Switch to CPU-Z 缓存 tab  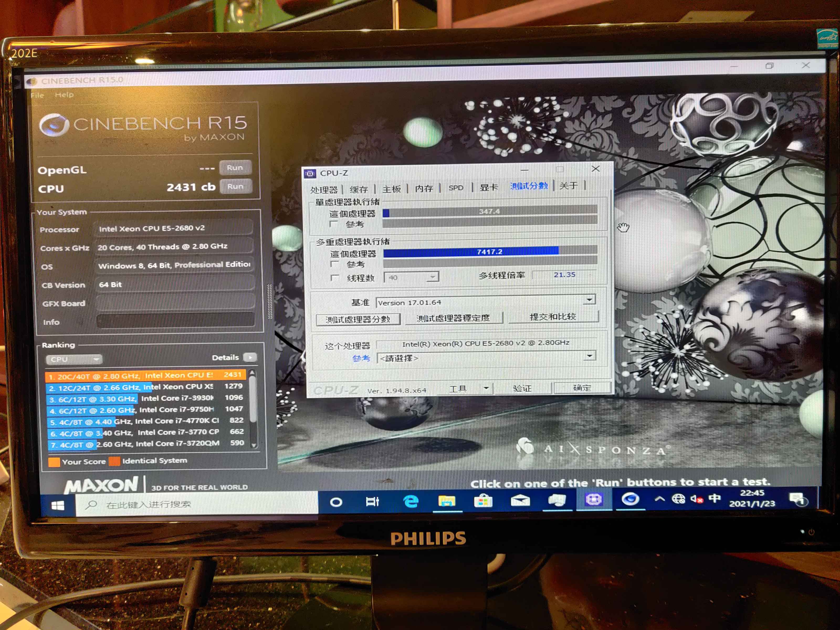359,189
